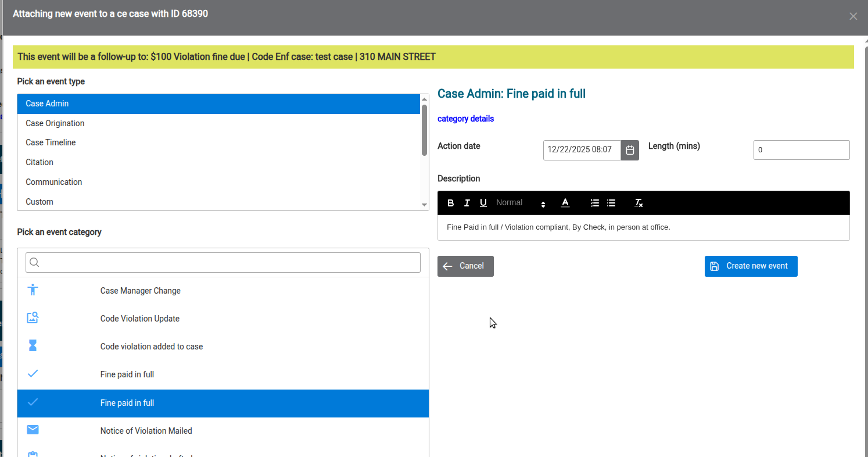Select the Citation event type
Screen dimensions: 868x457
(219, 162)
